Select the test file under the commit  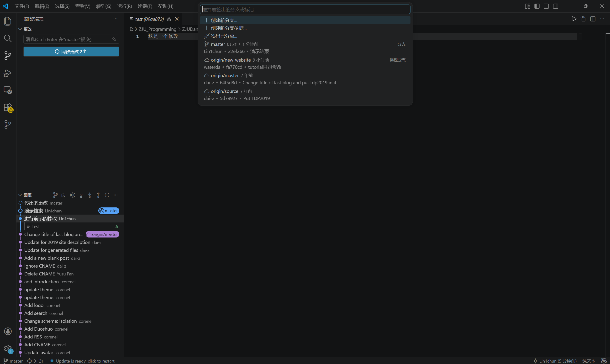[70, 227]
